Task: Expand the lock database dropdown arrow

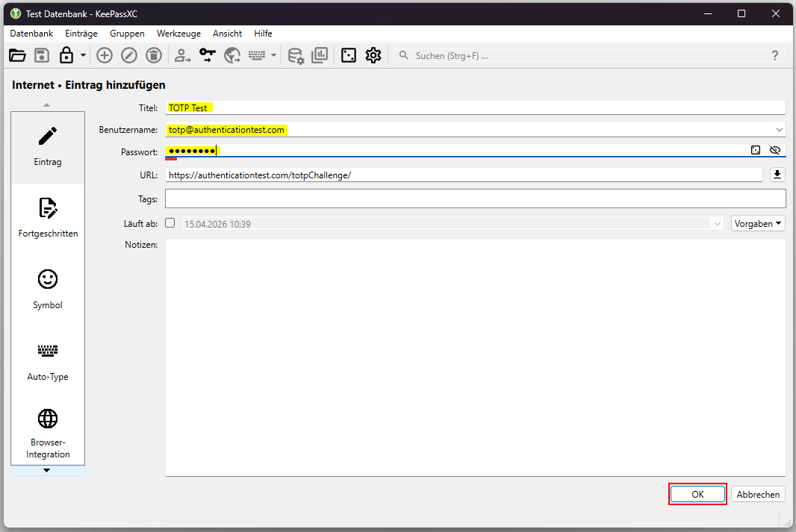Action: pyautogui.click(x=83, y=55)
